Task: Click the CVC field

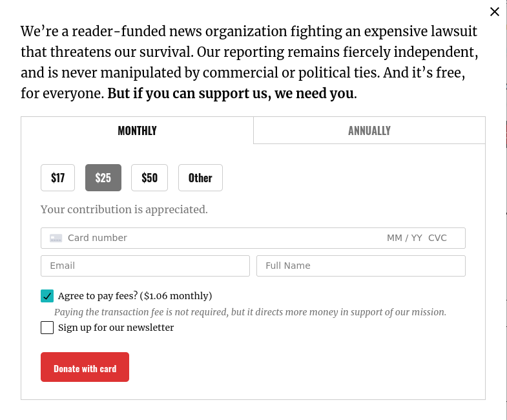Action: [x=437, y=238]
